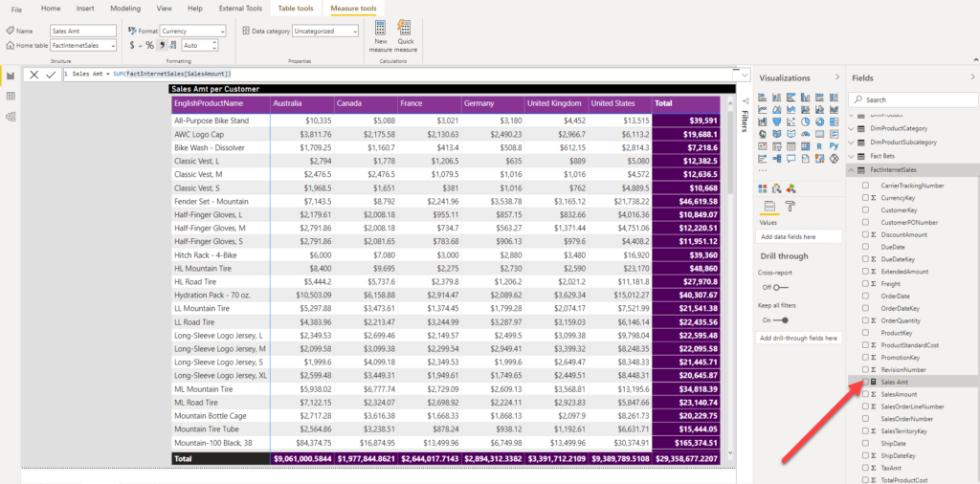This screenshot has height=484, width=980.
Task: Collapse the FactInternetSales table
Action: pos(851,170)
